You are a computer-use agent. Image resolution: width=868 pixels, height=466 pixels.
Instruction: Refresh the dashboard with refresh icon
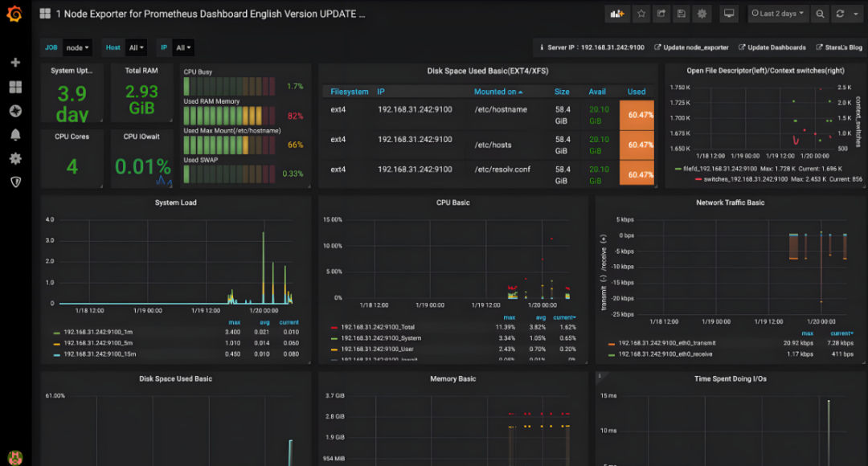840,14
